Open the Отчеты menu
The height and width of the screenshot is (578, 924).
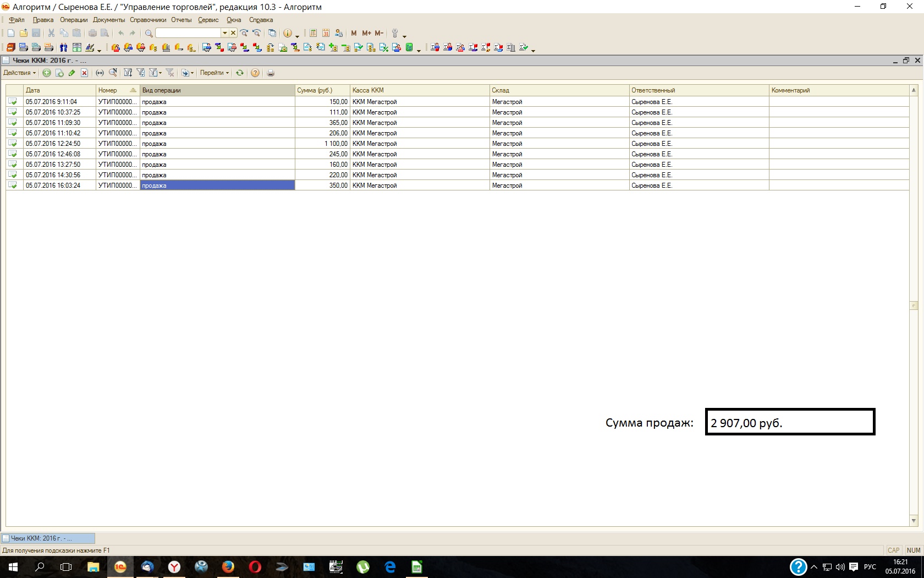click(181, 20)
